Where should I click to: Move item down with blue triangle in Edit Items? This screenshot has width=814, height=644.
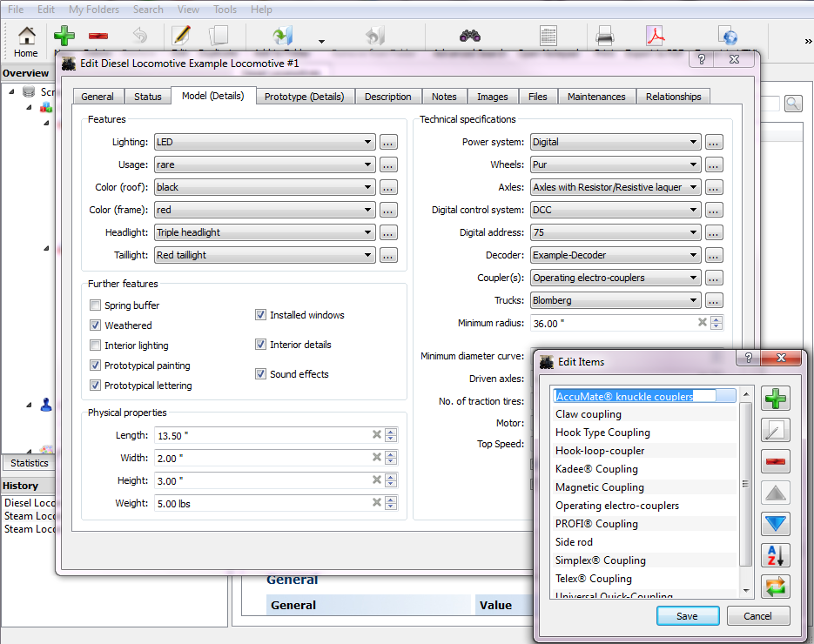coord(776,524)
